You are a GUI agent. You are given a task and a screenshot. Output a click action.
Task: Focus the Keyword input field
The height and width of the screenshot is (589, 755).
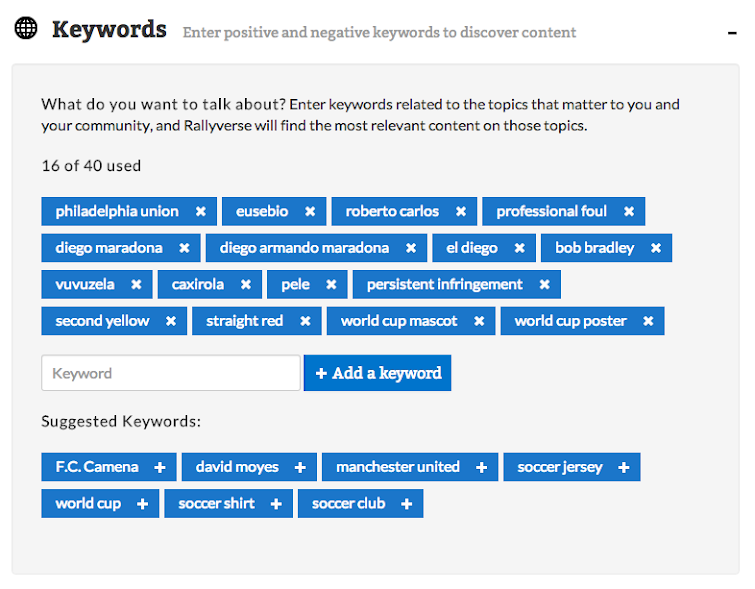(171, 373)
